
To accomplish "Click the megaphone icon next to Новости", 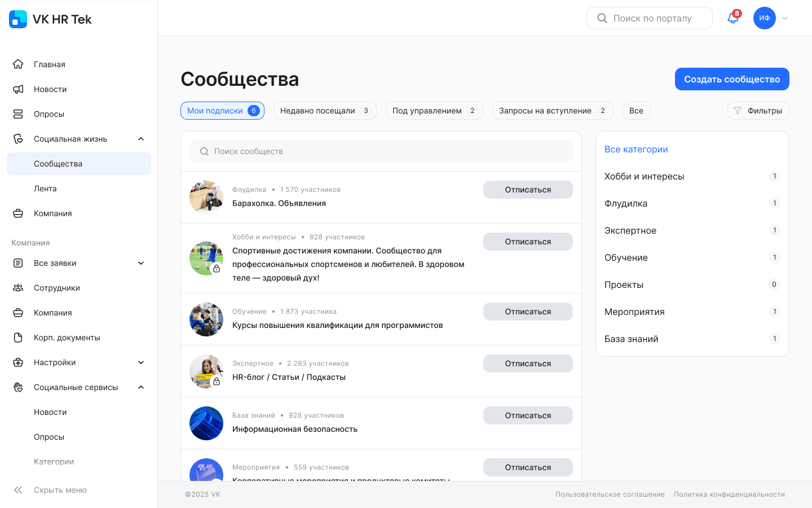I will pos(18,89).
